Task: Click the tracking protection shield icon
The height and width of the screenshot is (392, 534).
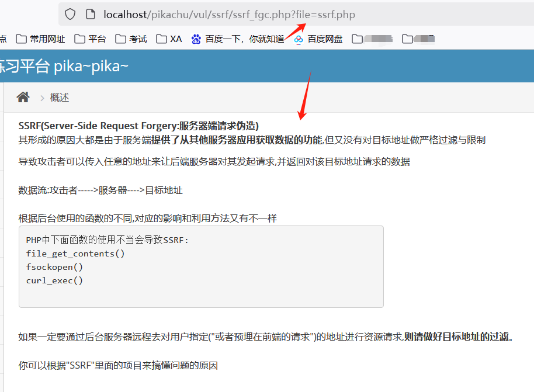Action: point(69,15)
